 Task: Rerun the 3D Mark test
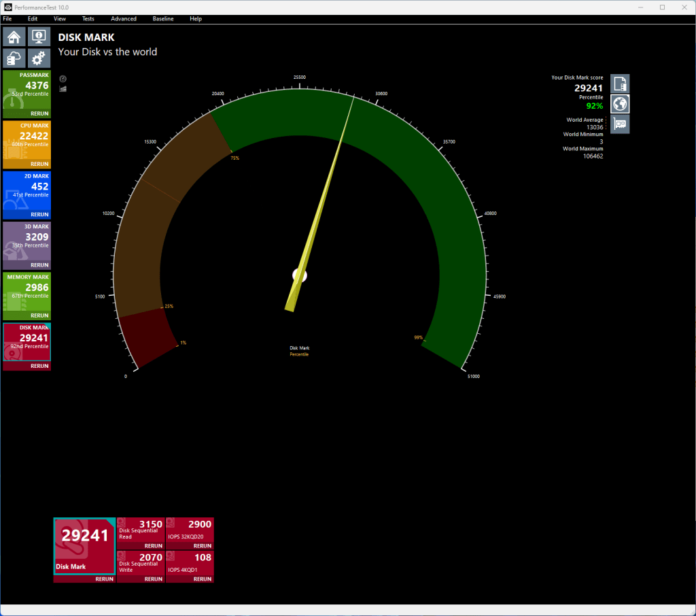39,265
